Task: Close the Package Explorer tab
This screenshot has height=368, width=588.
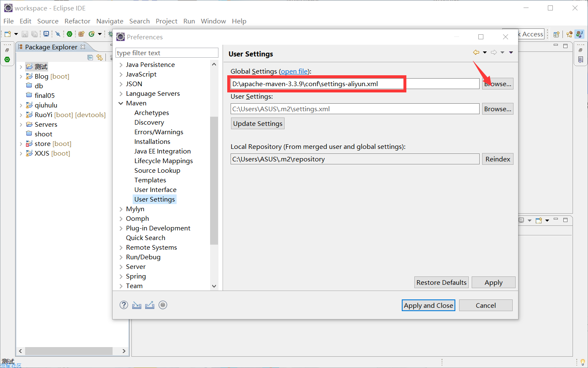Action: pos(83,47)
